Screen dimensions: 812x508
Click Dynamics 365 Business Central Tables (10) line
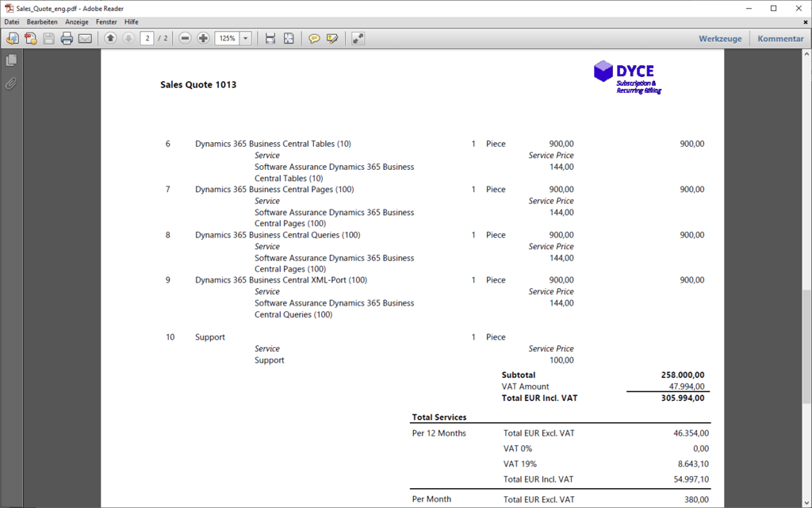(273, 144)
